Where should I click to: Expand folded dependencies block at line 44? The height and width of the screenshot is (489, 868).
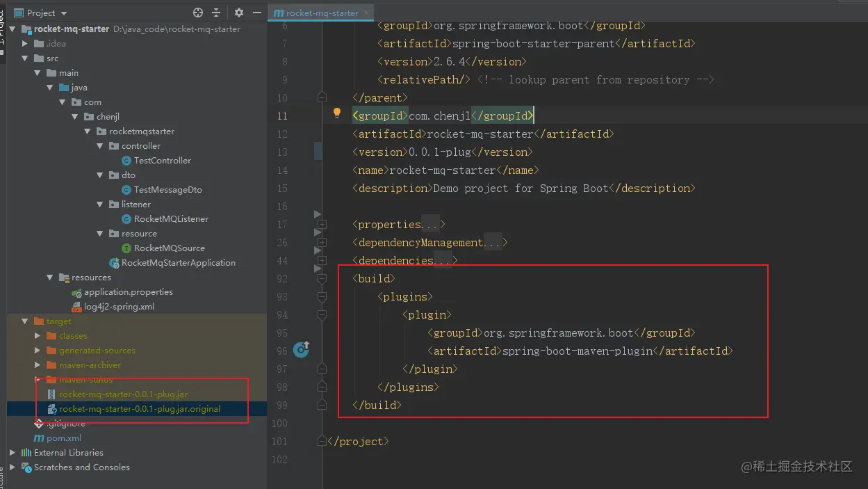tap(322, 260)
